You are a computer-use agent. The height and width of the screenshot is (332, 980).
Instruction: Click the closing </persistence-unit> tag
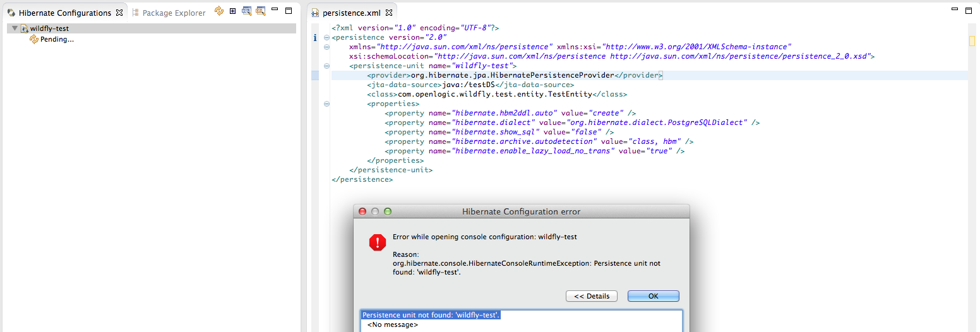391,170
